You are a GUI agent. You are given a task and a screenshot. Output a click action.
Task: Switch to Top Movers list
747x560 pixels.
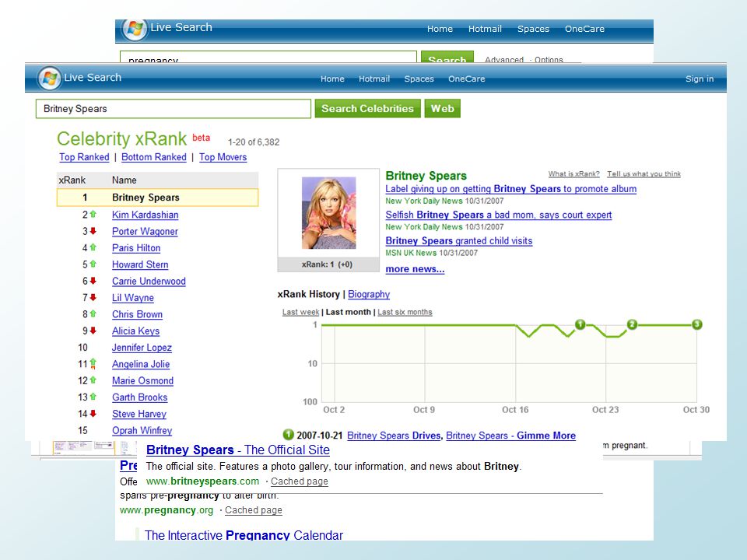click(x=223, y=157)
